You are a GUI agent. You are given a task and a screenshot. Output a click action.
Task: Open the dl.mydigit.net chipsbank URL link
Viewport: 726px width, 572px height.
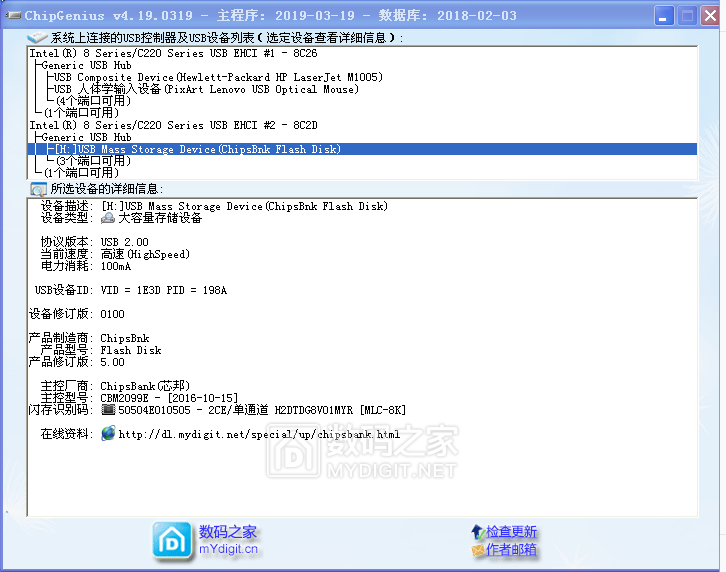(259, 434)
